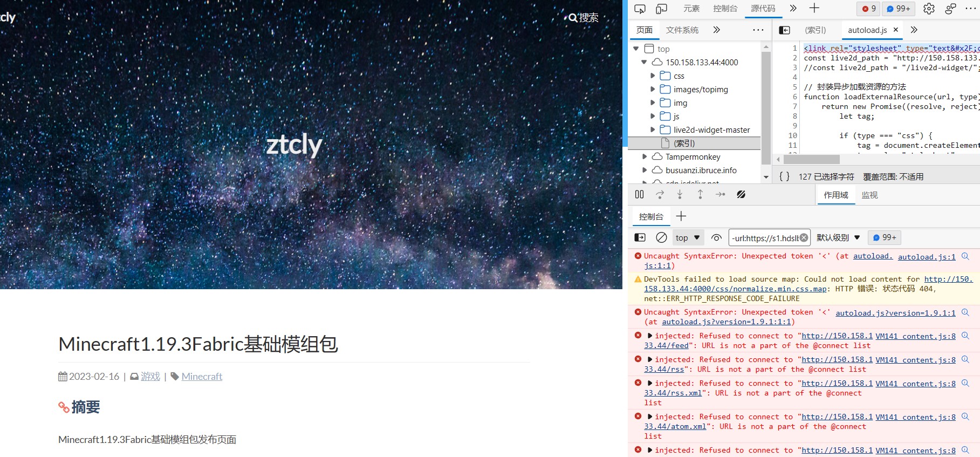Click the code editor horizontal scrollbar
This screenshot has height=457, width=980.
(x=812, y=160)
